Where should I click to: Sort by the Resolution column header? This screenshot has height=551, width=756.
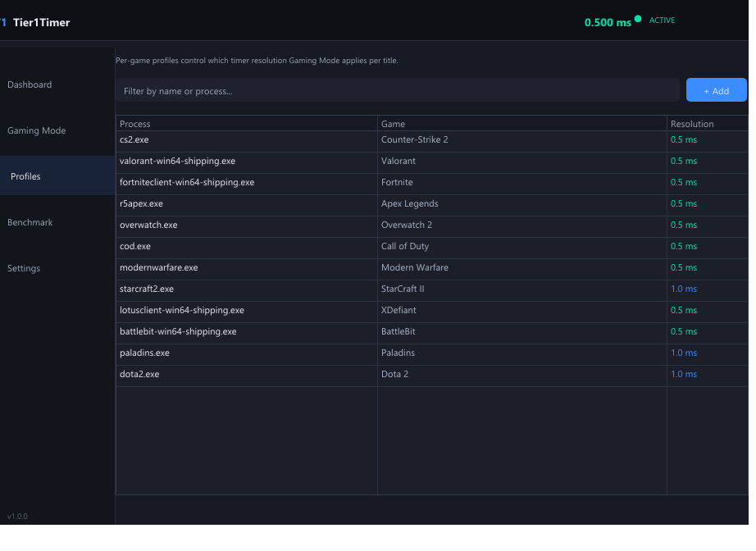click(x=708, y=124)
